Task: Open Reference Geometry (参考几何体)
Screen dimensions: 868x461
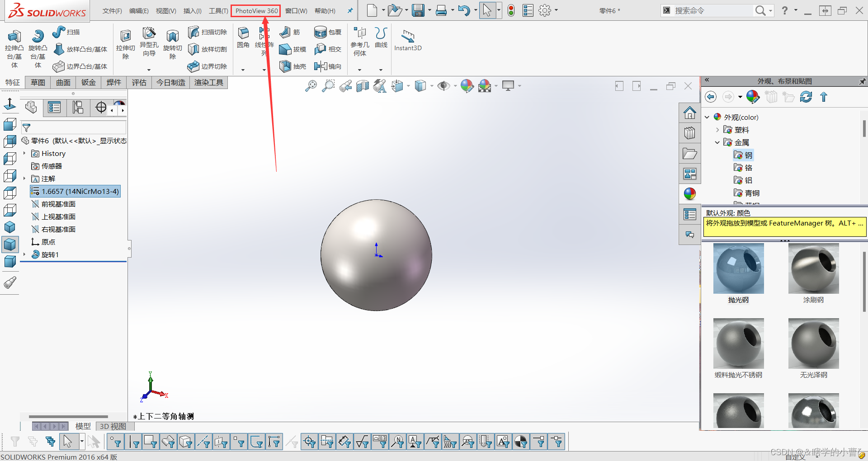Action: coord(360,42)
